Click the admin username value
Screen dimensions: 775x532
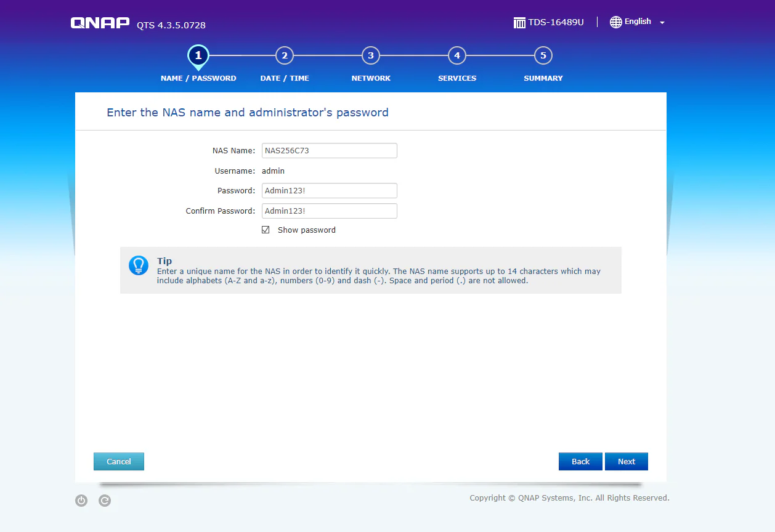(x=274, y=171)
